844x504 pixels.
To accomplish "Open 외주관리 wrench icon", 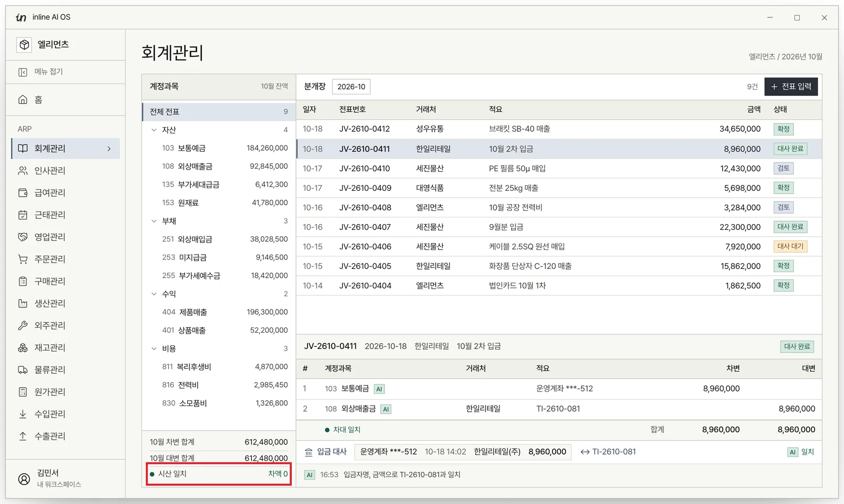I will click(x=23, y=326).
